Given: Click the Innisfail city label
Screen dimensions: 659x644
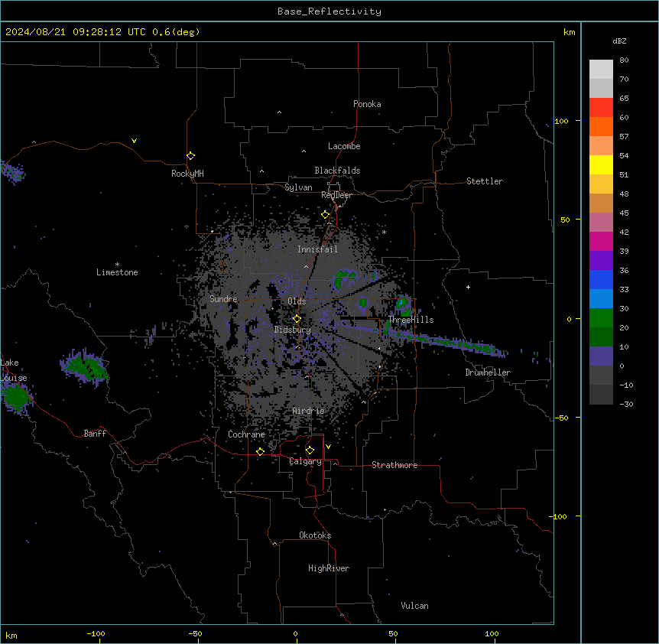Looking at the screenshot, I should click(317, 249).
